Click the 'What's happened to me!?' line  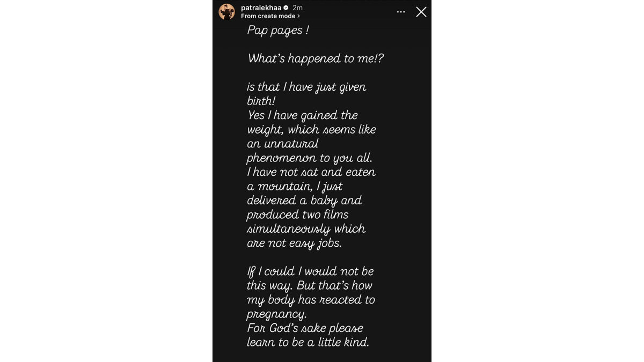click(x=316, y=59)
